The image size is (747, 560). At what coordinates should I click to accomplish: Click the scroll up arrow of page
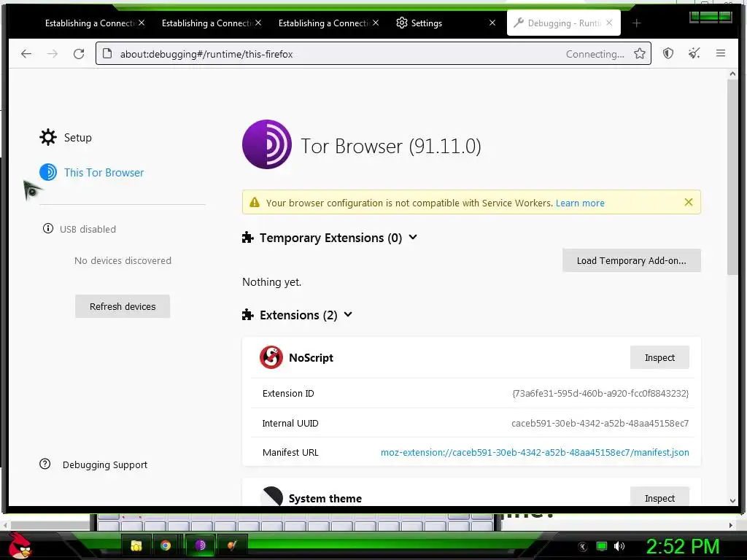pyautogui.click(x=732, y=74)
